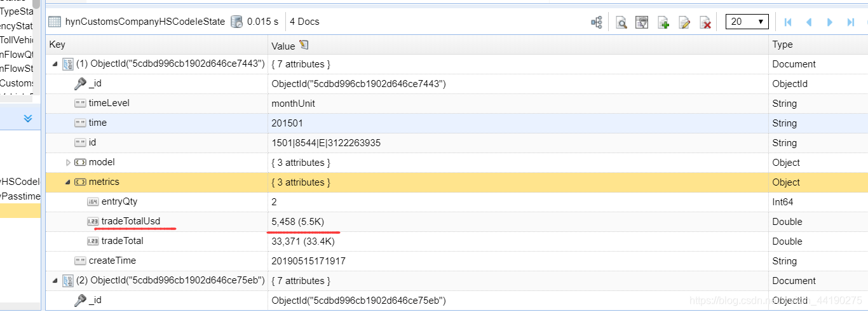868x312 pixels.
Task: Click the tradeTotalUsd key label
Action: [131, 221]
